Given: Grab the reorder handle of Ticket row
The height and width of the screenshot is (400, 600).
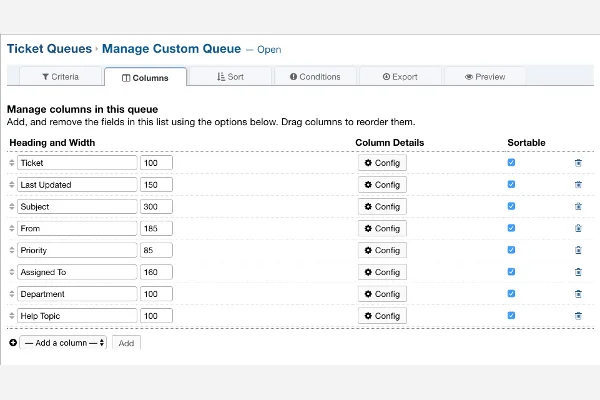Looking at the screenshot, I should (x=11, y=163).
